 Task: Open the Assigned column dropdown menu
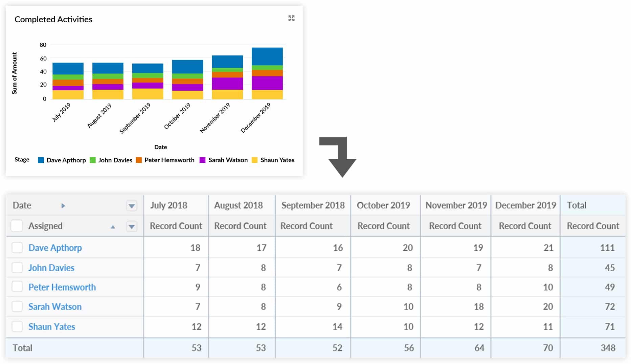[x=132, y=226]
